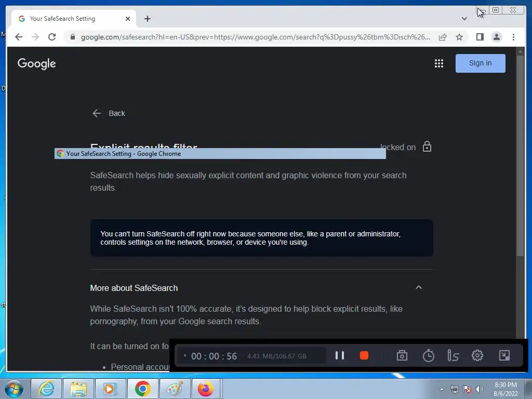Click 'While SafeSearch isn't 100% accurate' text
532x399 pixels.
click(246, 315)
